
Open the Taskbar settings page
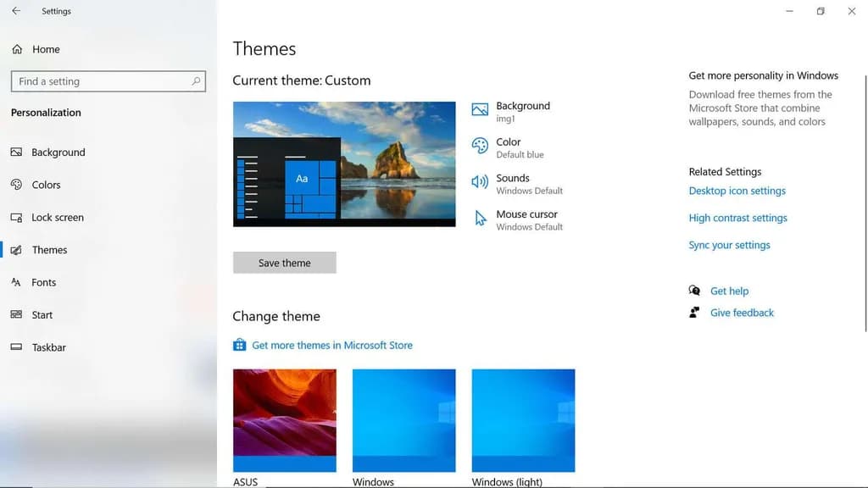point(48,347)
